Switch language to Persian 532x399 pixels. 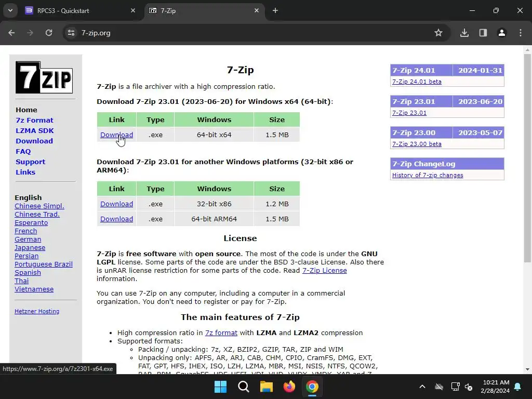[x=26, y=256]
